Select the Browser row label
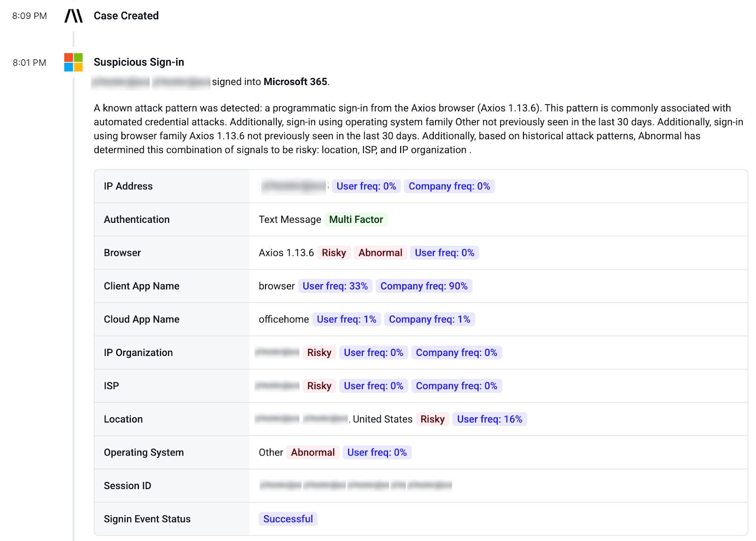756x541 pixels. 122,253
